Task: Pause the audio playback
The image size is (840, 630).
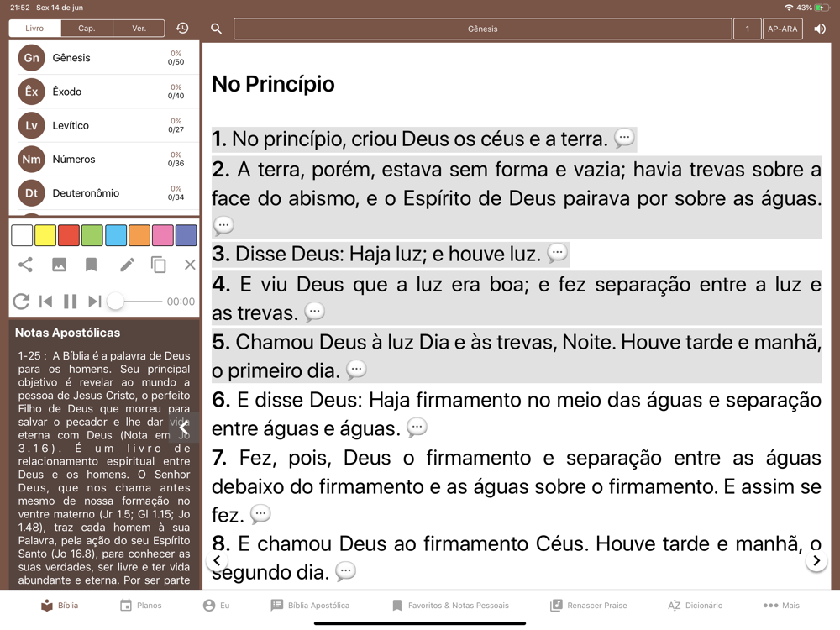Action: click(x=71, y=302)
